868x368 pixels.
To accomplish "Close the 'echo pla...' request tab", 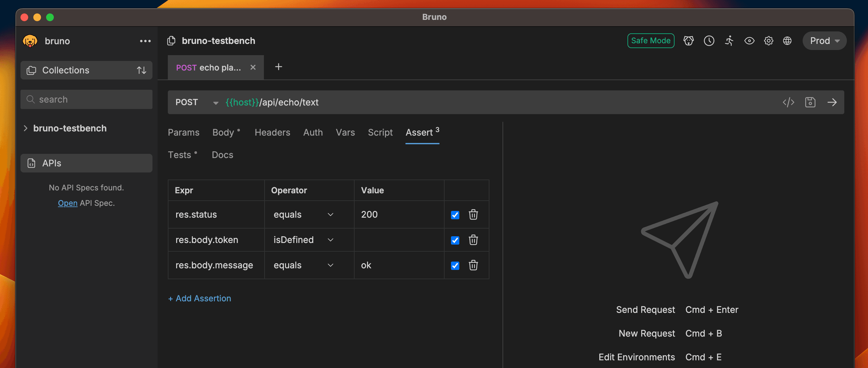I will click(253, 67).
